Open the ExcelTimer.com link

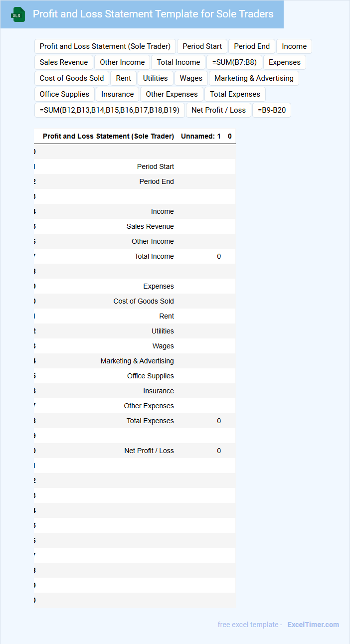point(313,625)
